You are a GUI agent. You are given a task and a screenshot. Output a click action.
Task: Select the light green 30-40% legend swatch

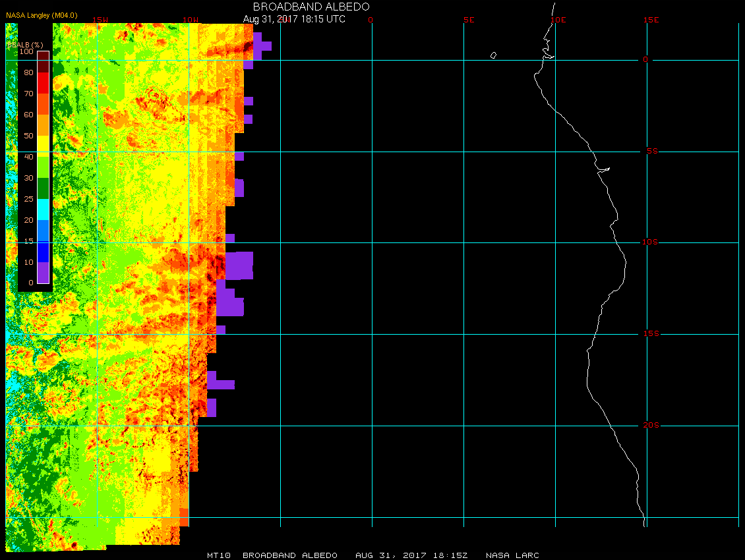click(x=44, y=167)
